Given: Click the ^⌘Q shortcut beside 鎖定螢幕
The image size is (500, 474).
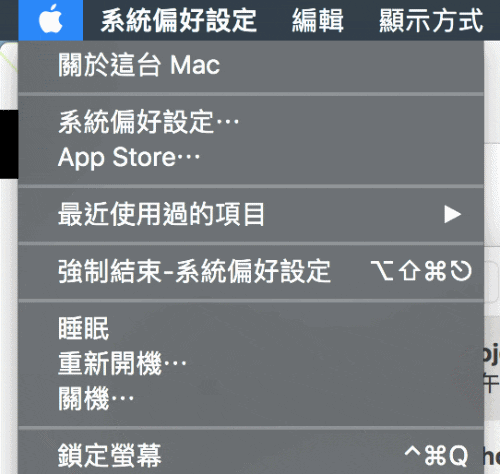Looking at the screenshot, I should pos(436,455).
